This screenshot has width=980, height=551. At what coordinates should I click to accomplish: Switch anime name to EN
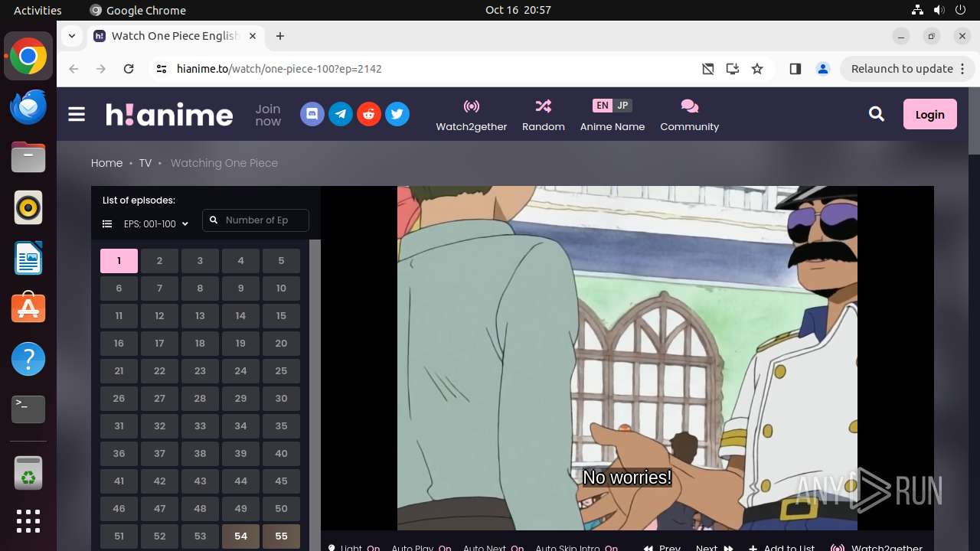coord(603,106)
